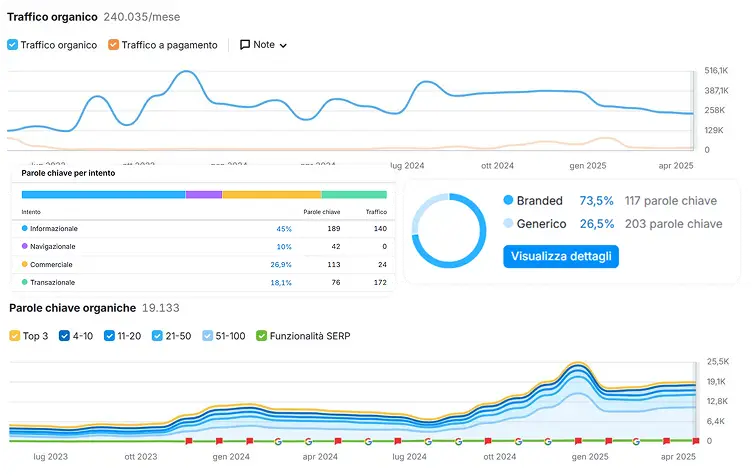755x476 pixels.
Task: Click the last red flag at keyword chart end
Action: coord(696,441)
